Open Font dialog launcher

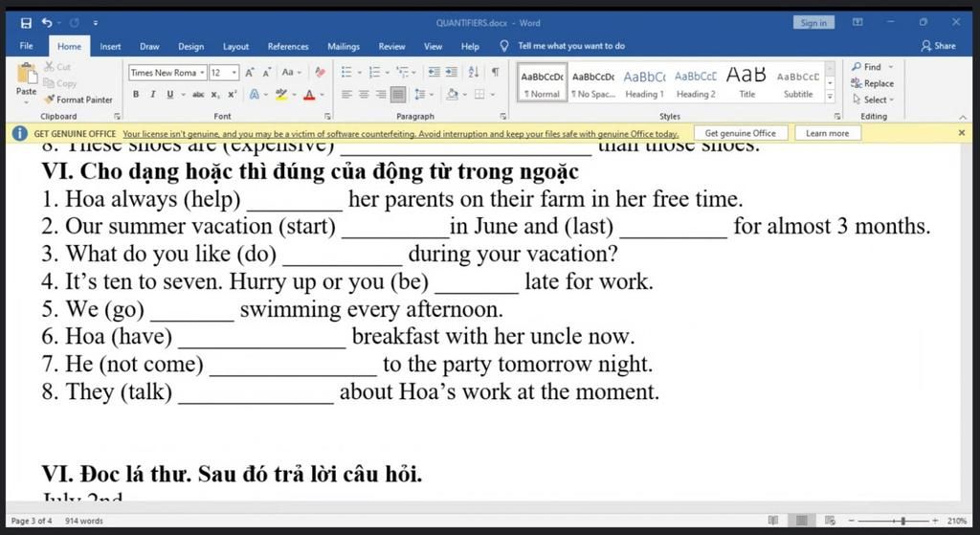click(327, 116)
